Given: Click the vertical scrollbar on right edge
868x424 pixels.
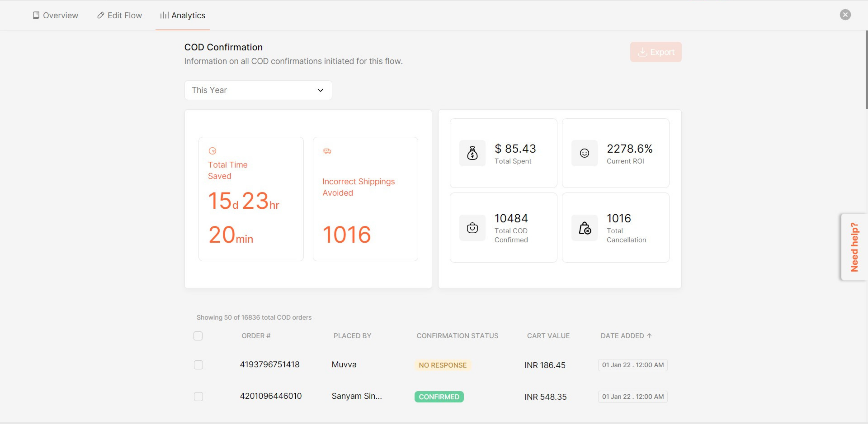Looking at the screenshot, I should tap(866, 70).
